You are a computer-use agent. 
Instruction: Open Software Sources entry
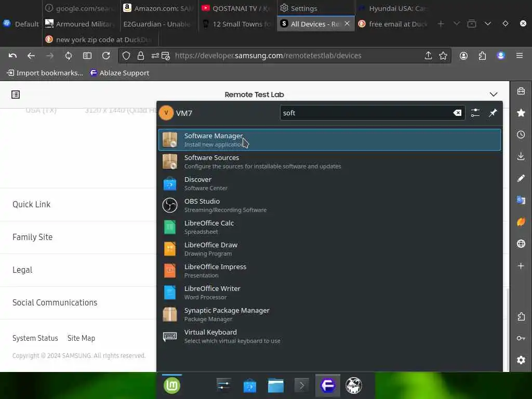(x=329, y=162)
